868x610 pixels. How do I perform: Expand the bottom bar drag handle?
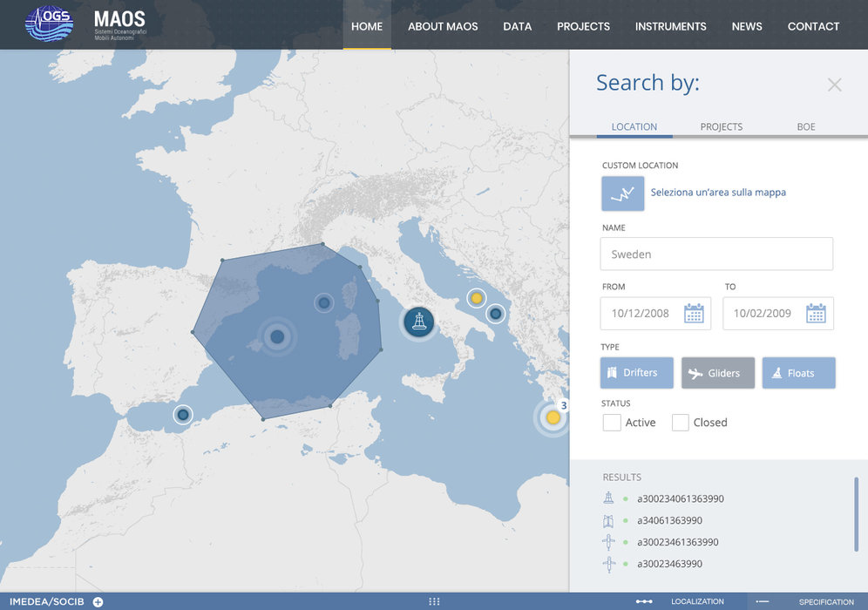point(434,602)
